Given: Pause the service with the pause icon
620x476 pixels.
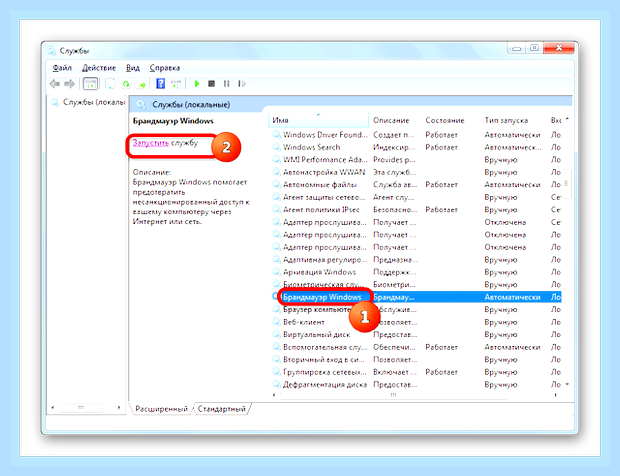Looking at the screenshot, I should point(226,83).
